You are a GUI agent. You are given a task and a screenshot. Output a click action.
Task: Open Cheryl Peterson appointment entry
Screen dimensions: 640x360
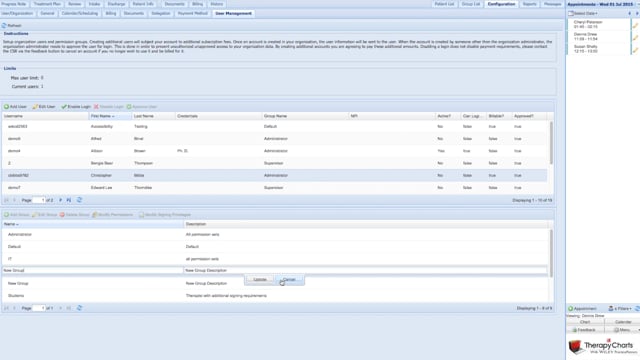[x=598, y=24]
